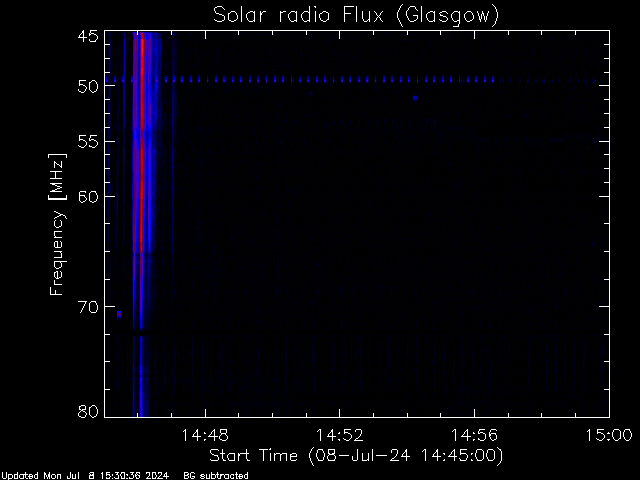Click the "45" frequency tick label
Image resolution: width=640 pixels, height=480 pixels.
point(88,37)
